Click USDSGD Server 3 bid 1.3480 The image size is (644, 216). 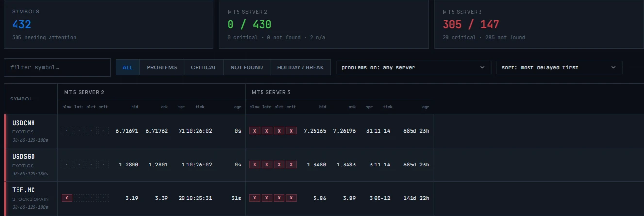[x=316, y=165]
